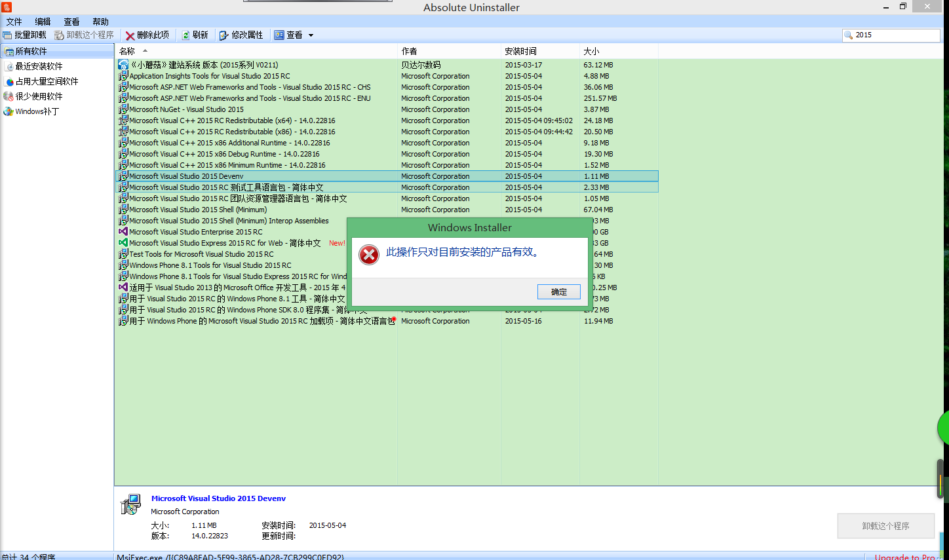Select Visual C++ 2015 RC Redistributable (x64) row
The image size is (949, 560).
tap(387, 121)
